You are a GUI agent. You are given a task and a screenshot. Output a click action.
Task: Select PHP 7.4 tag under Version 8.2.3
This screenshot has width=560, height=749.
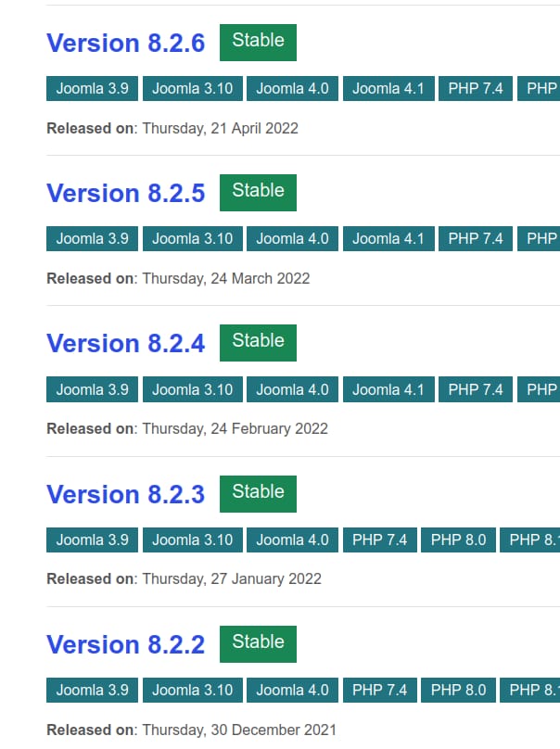point(380,540)
